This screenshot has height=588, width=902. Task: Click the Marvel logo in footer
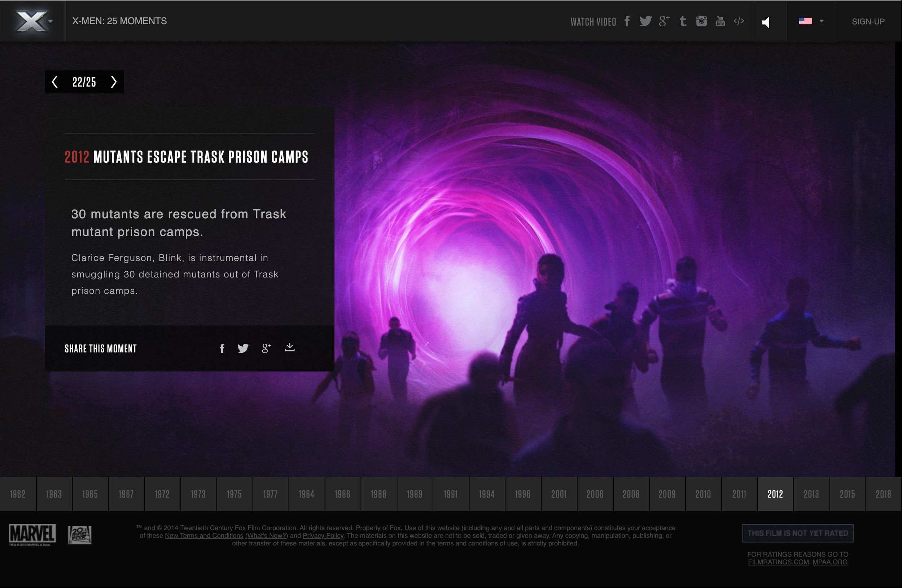click(32, 535)
